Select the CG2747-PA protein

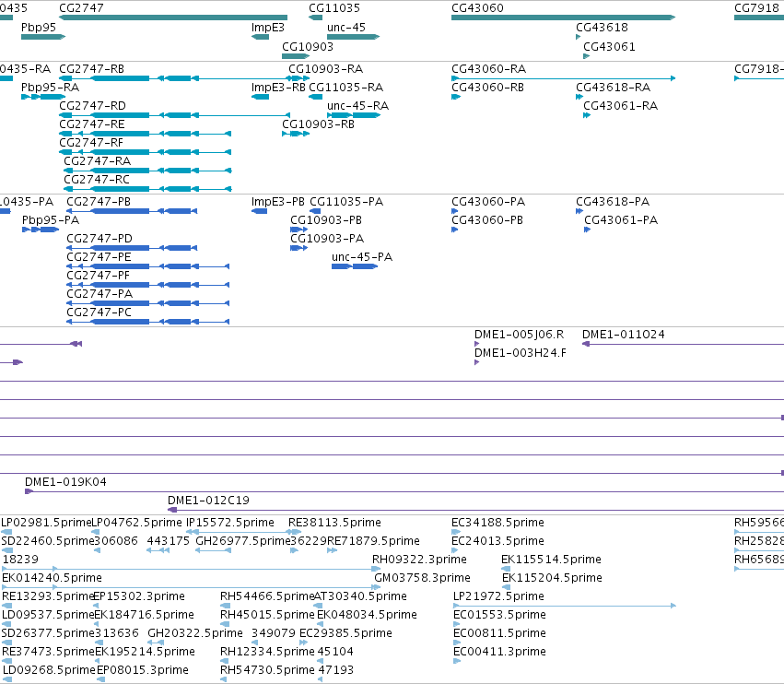[148, 303]
